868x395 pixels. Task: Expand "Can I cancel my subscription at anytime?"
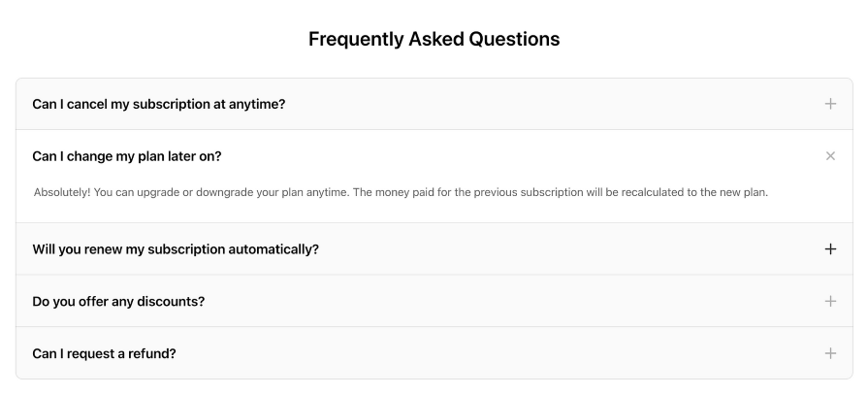(x=159, y=104)
